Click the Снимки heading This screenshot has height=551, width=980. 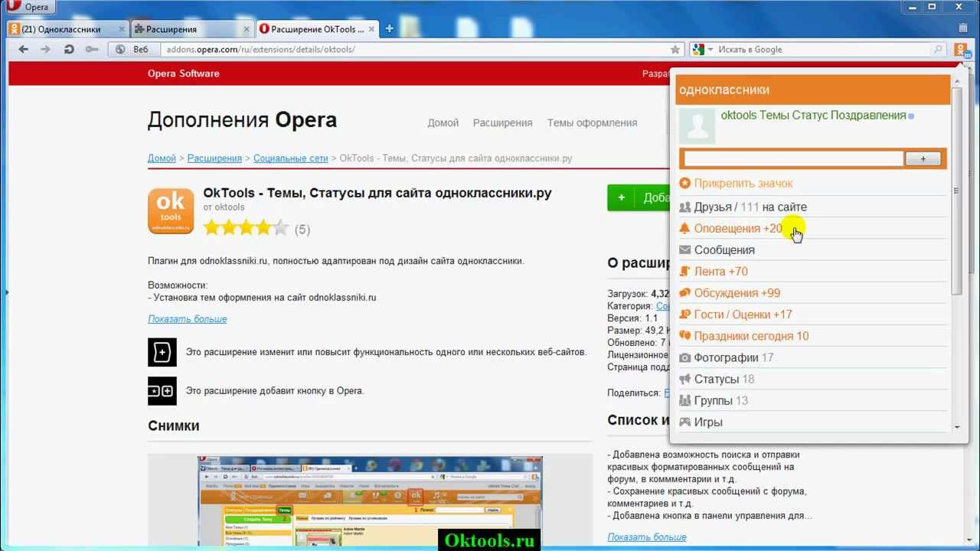pyautogui.click(x=174, y=426)
